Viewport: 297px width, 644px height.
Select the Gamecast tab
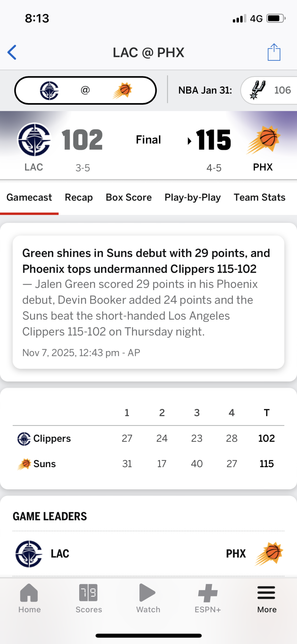click(29, 197)
